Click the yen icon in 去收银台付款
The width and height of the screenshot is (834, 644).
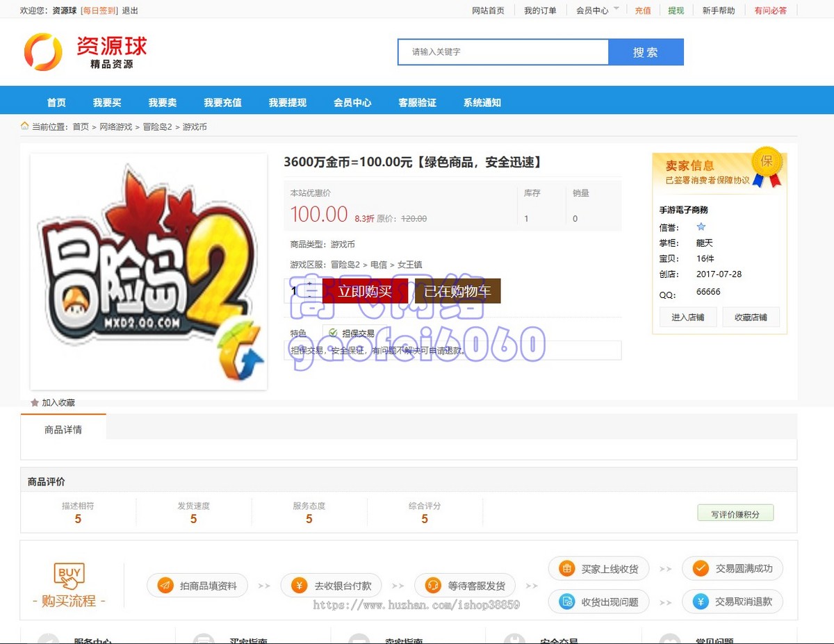pos(300,586)
